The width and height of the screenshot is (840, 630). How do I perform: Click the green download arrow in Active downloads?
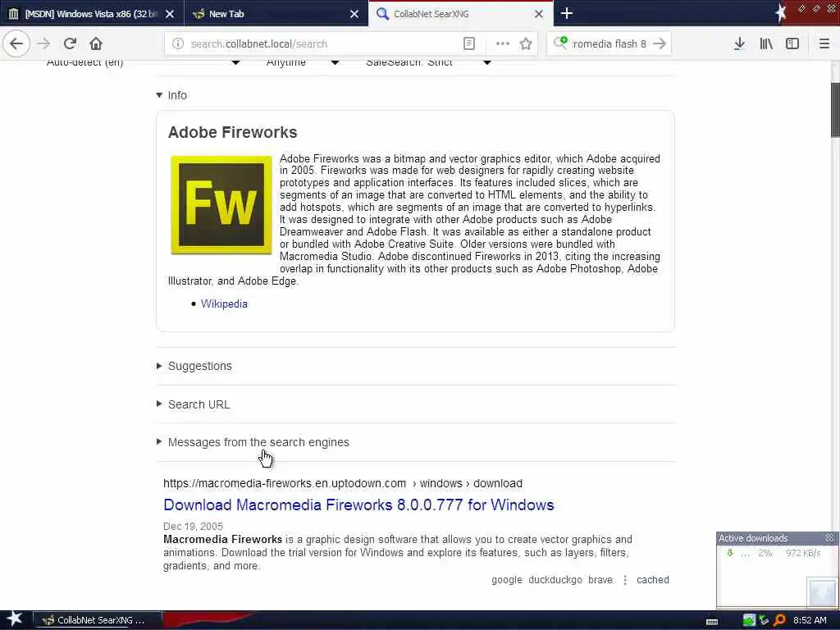click(729, 553)
